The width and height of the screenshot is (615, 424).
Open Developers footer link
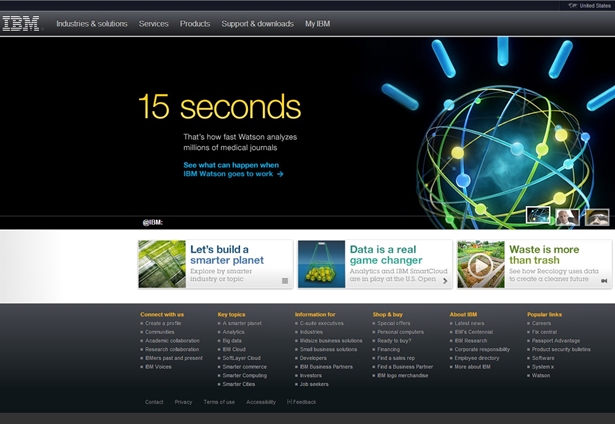(x=313, y=358)
